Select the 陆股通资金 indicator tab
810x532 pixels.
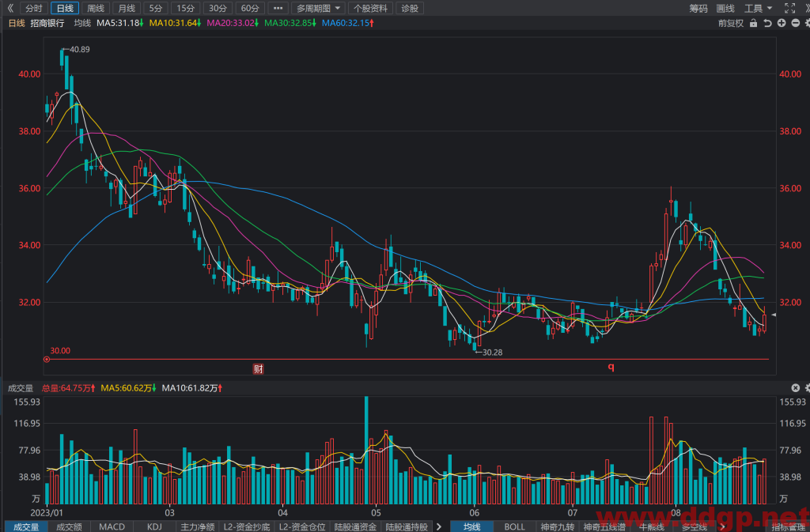tap(355, 526)
